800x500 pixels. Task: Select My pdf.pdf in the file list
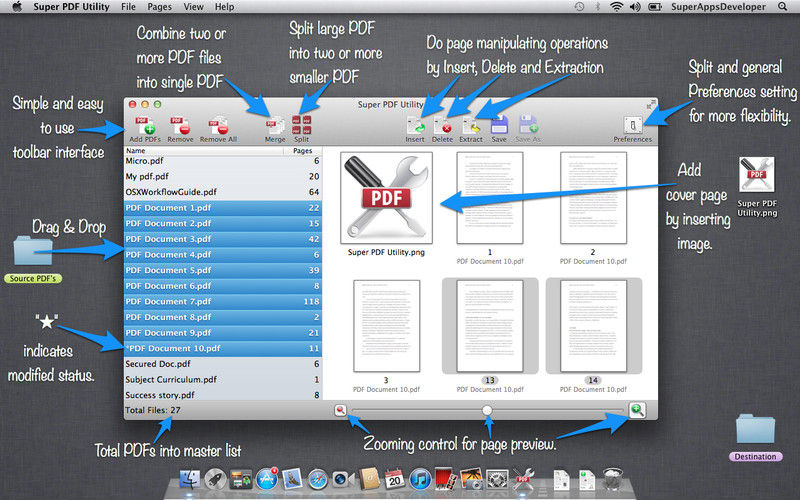click(223, 177)
